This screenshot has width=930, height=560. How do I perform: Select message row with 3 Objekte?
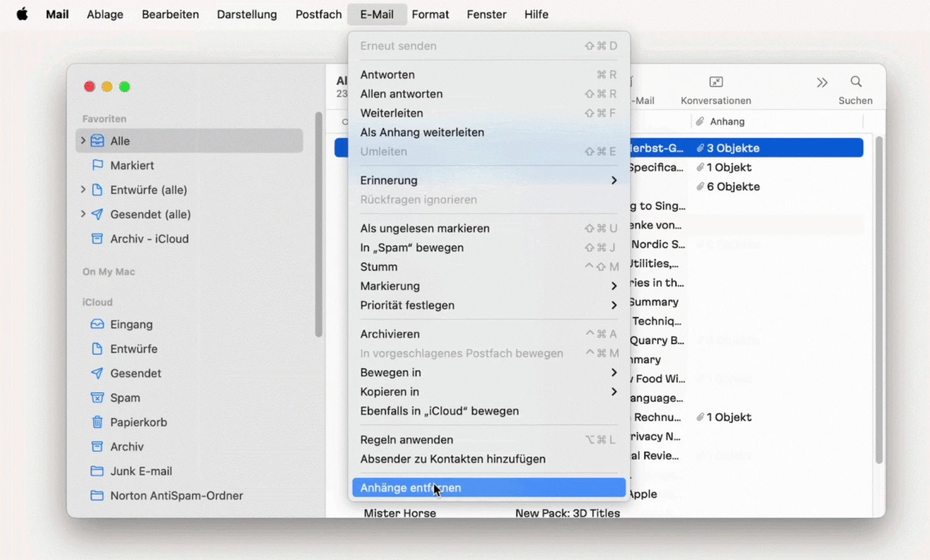747,148
